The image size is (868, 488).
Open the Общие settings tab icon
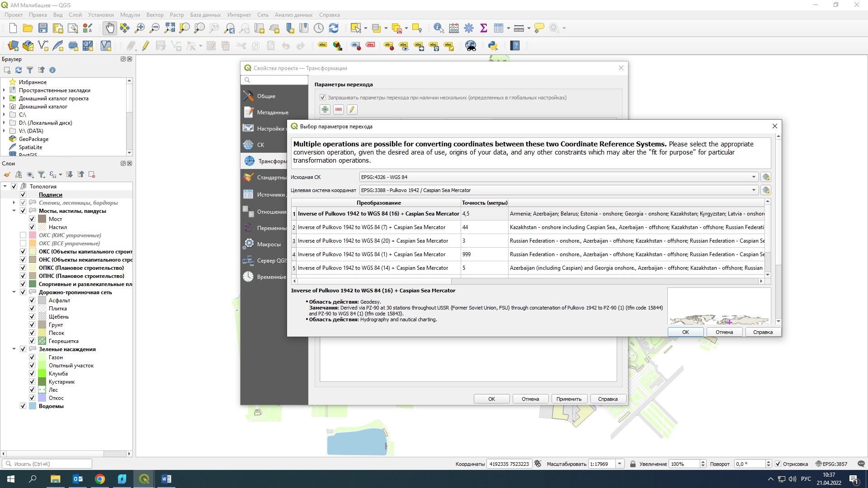click(248, 96)
